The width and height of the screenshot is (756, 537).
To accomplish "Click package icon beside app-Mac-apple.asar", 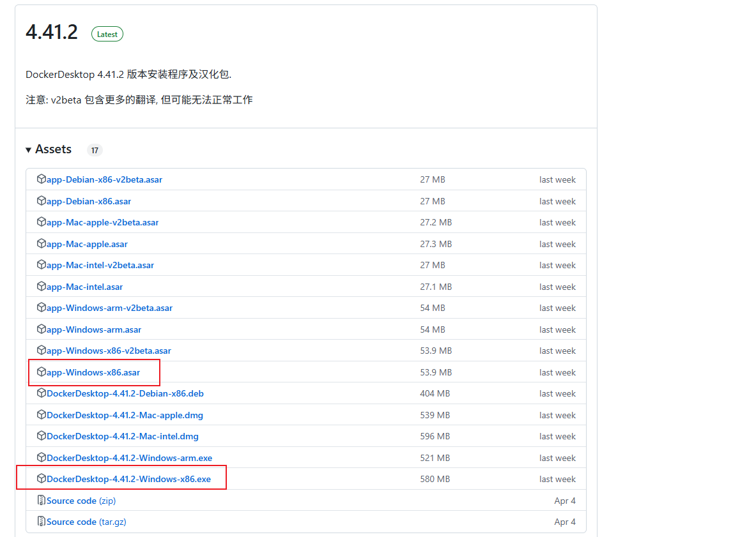I will [42, 244].
